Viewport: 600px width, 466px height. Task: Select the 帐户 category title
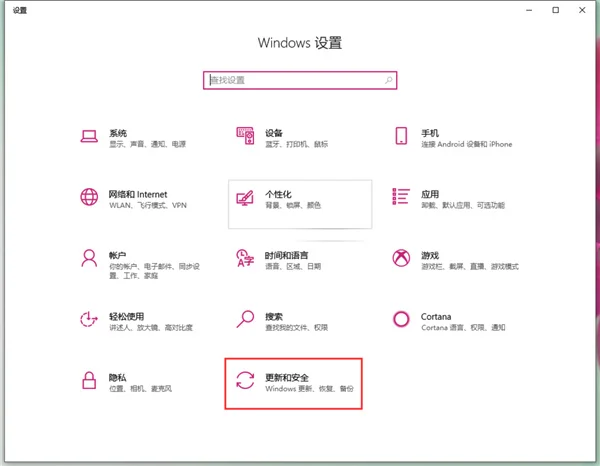[x=117, y=255]
